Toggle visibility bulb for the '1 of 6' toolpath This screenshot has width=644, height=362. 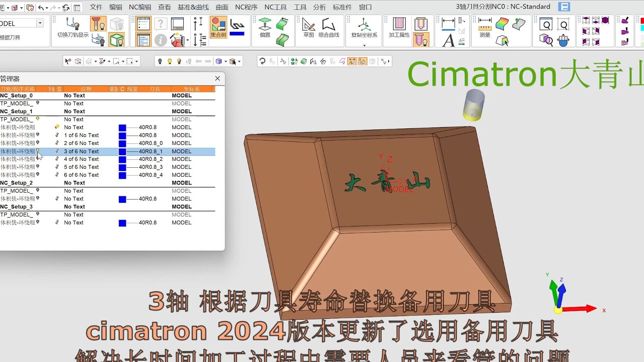tap(37, 135)
